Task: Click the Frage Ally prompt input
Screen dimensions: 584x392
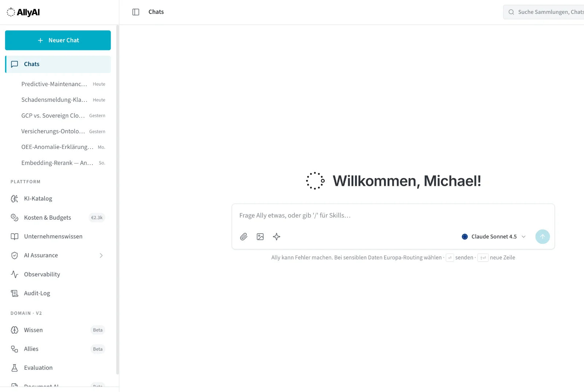Action: (x=393, y=215)
